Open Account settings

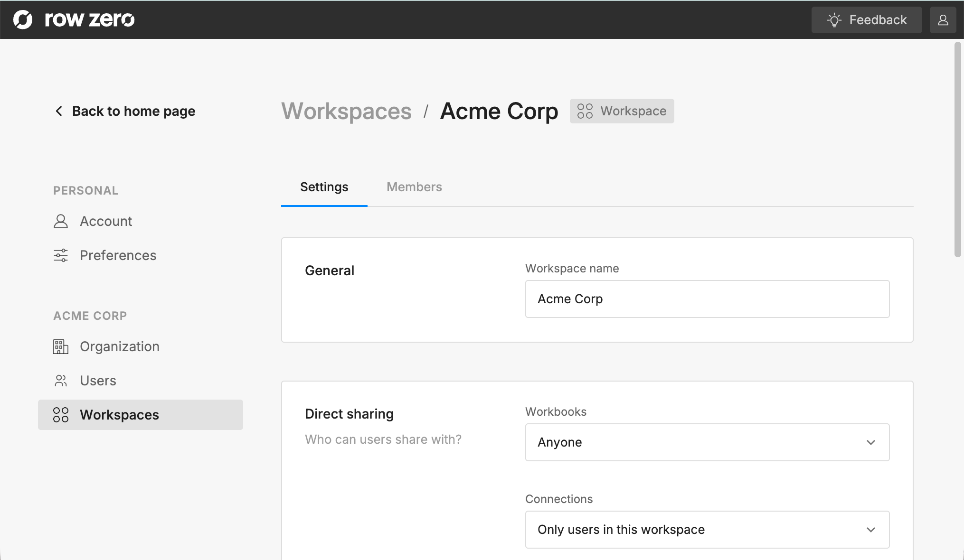(106, 221)
